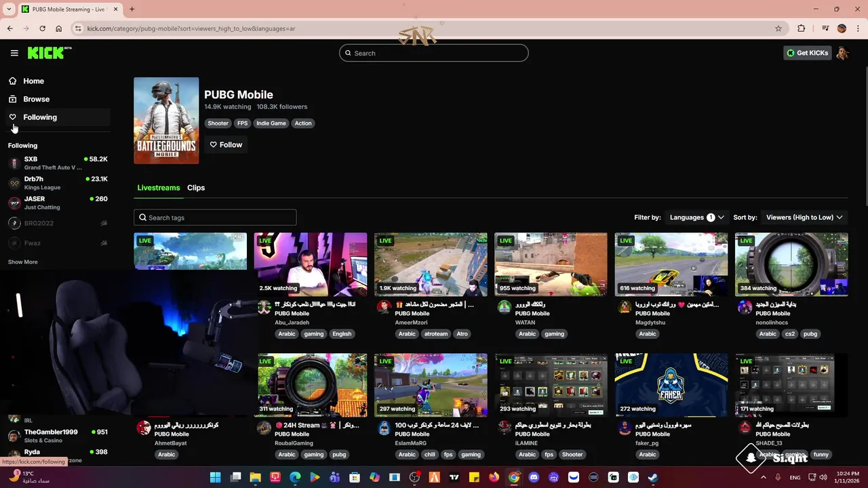
Task: Click the Magdytshu channel avatar
Action: click(625, 307)
